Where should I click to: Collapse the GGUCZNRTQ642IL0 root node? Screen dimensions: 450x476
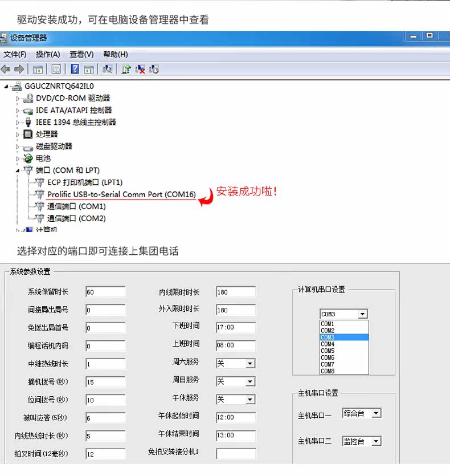[6, 87]
